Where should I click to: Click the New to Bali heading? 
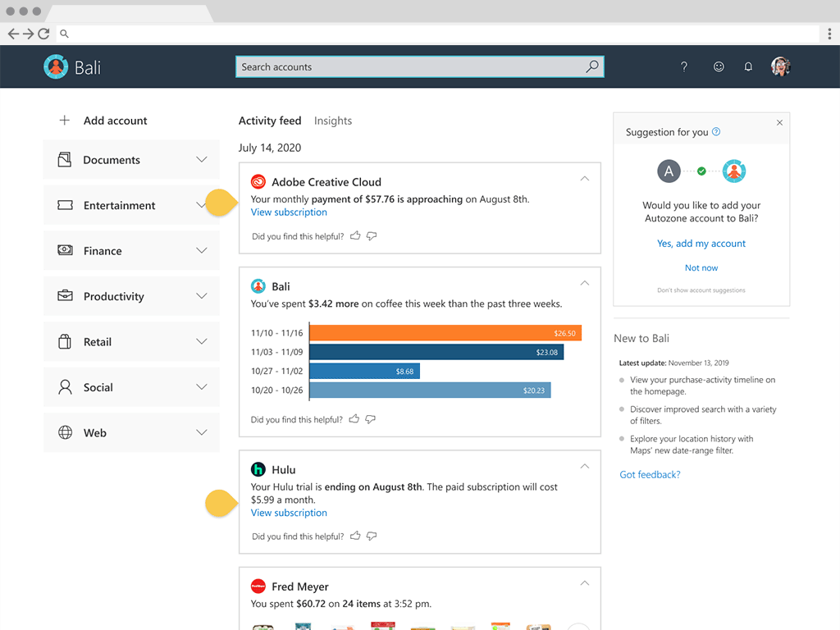click(641, 338)
